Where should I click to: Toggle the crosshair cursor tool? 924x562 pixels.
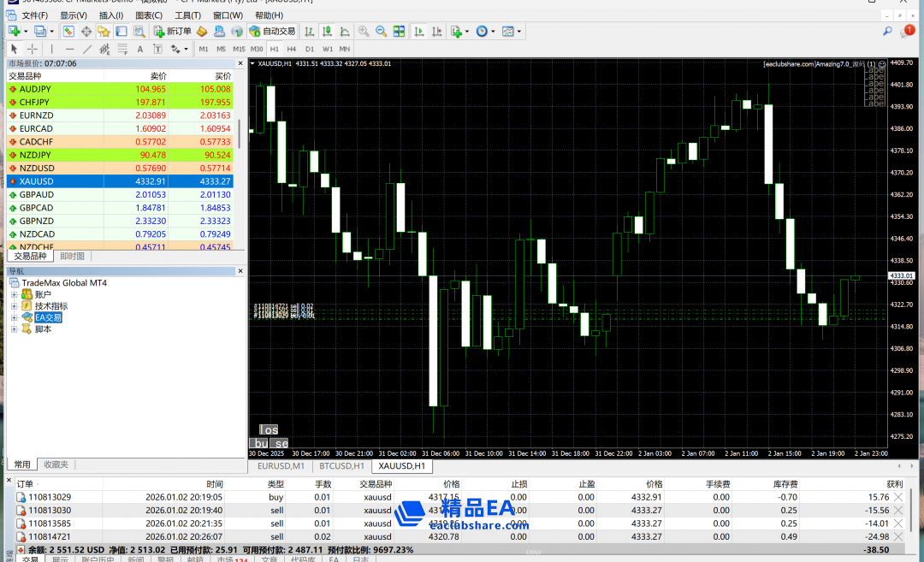(32, 50)
